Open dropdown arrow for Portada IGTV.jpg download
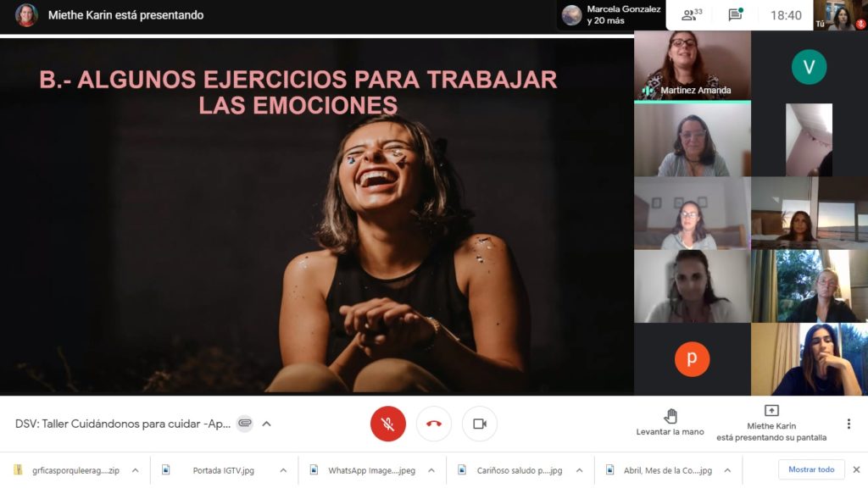 coord(282,470)
